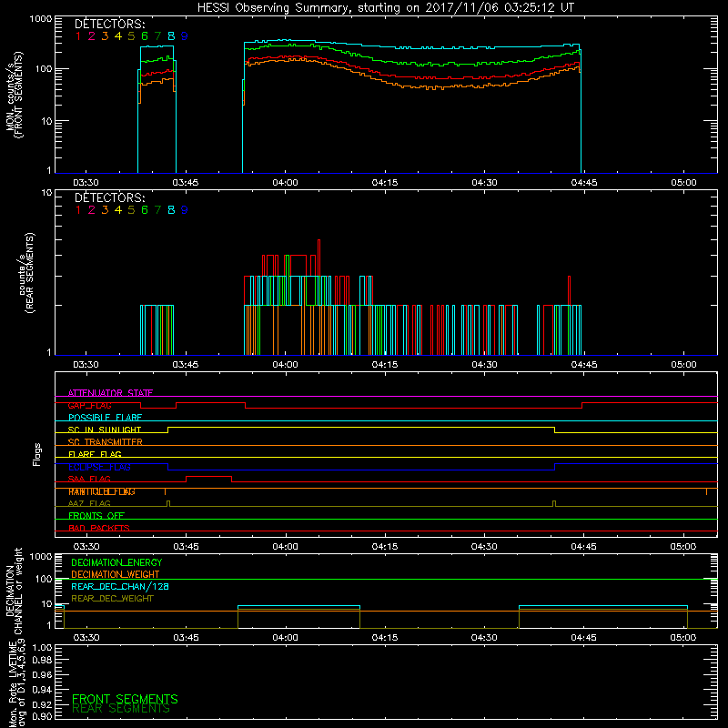Click the bright green FRONT SEGMENTS livetime label
Screen dimensions: 728x728
[x=125, y=699]
